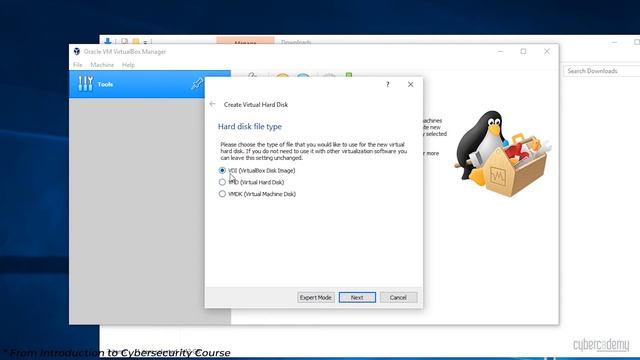Click the Expert Mode button
Image resolution: width=640 pixels, height=360 pixels.
point(316,298)
